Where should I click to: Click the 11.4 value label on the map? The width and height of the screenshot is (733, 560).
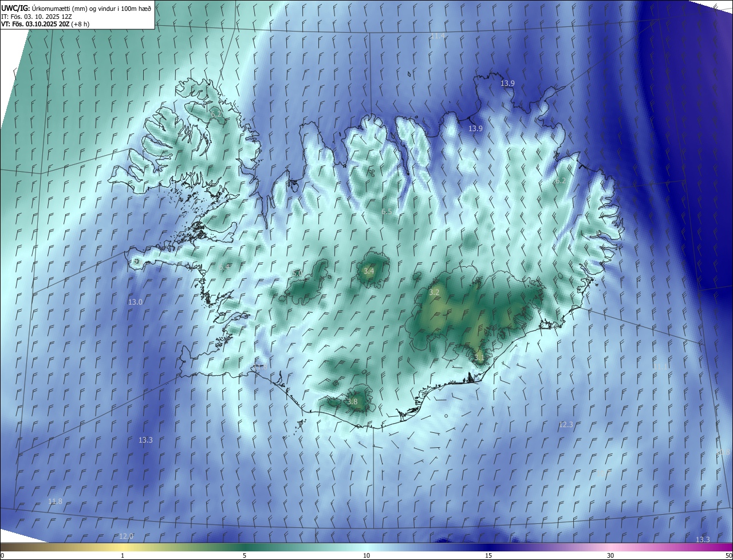[x=438, y=36]
